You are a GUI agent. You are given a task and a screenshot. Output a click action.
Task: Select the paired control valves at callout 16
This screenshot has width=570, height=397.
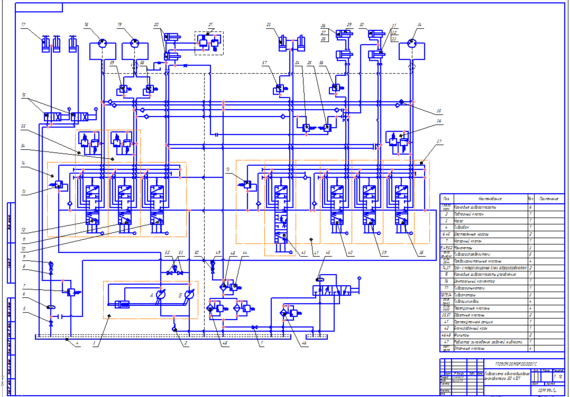point(67,117)
